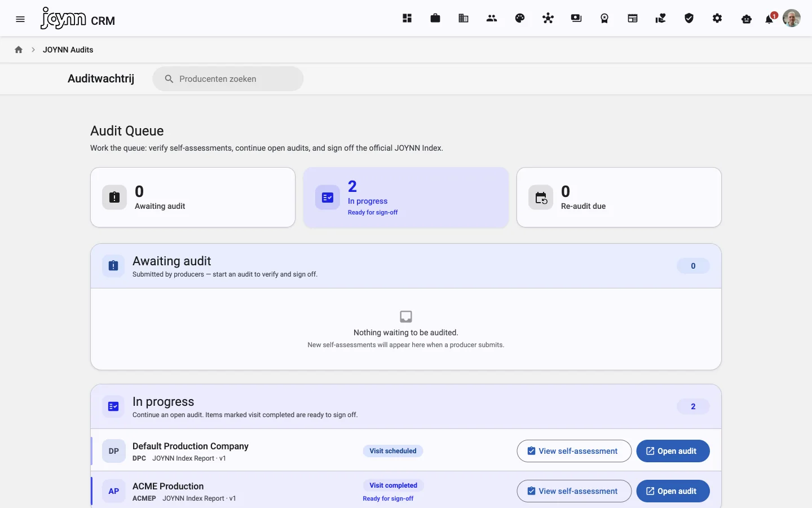812x508 pixels.
Task: Open the network hub icon
Action: (548, 19)
